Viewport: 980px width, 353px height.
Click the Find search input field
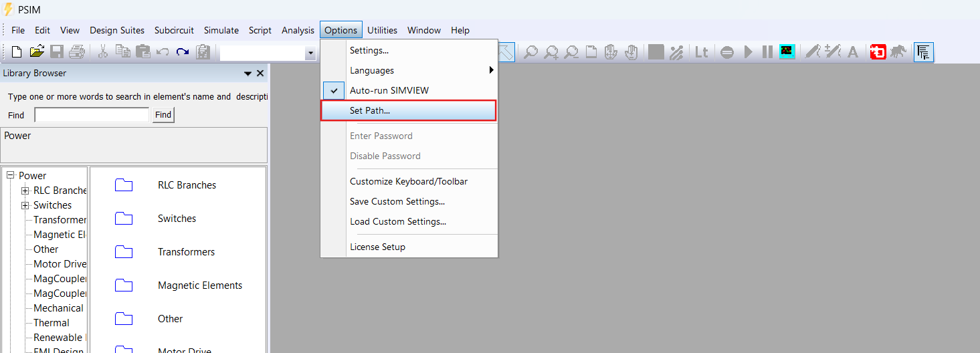pyautogui.click(x=92, y=115)
